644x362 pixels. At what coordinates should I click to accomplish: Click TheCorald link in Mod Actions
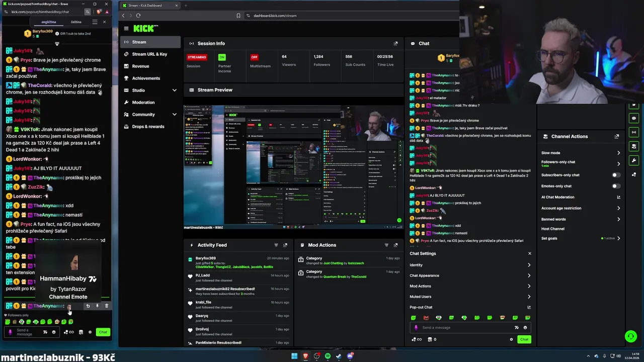[359, 277]
